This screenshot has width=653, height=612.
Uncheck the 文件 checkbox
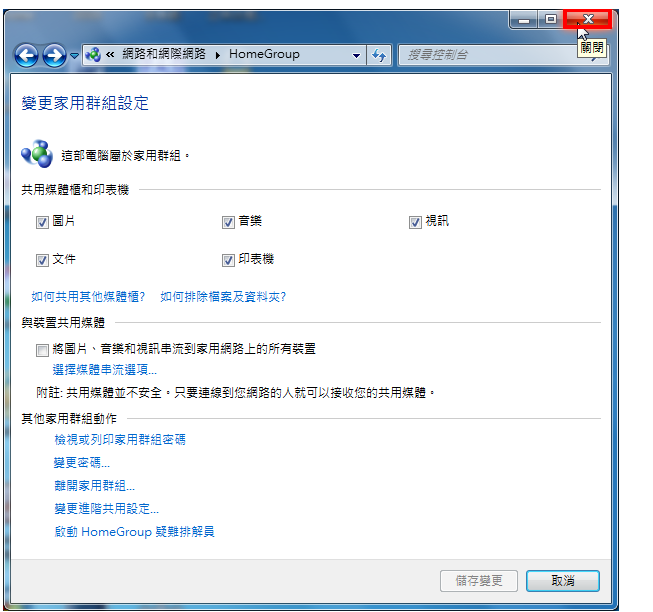click(42, 261)
